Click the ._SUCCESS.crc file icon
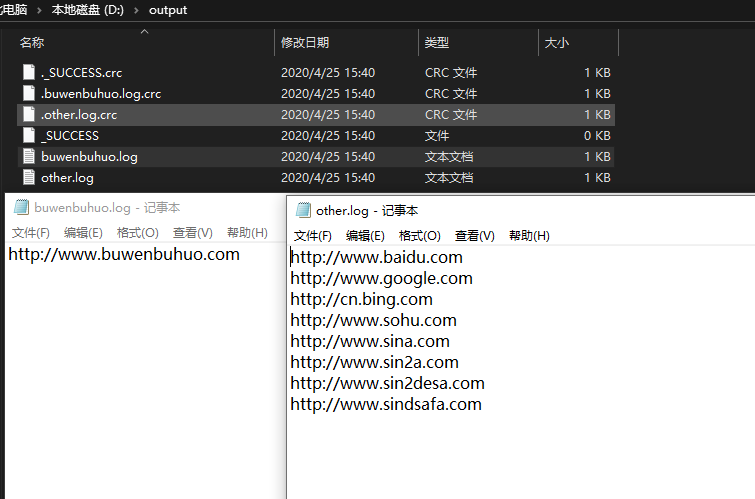The width and height of the screenshot is (755, 499). click(29, 72)
